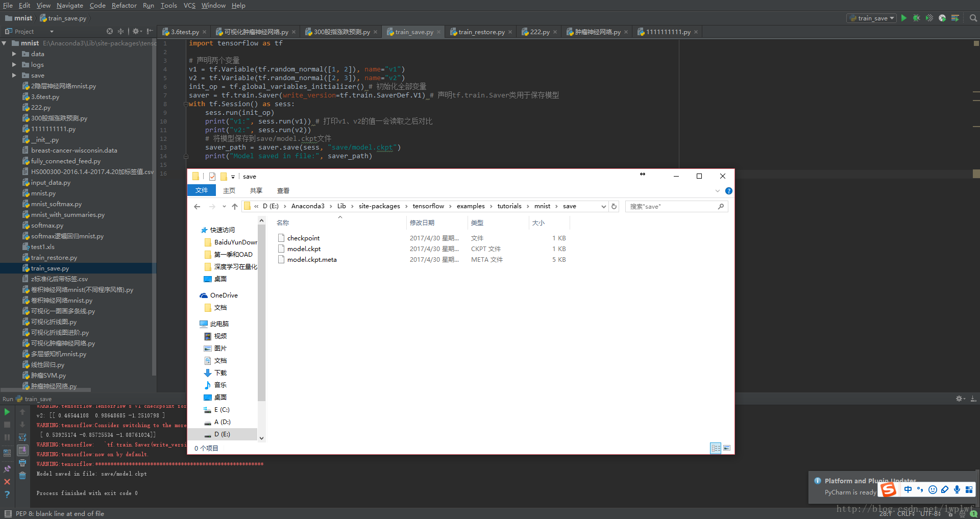This screenshot has width=980, height=519.
Task: Click the up-arrow stack trace icon
Action: (x=22, y=412)
